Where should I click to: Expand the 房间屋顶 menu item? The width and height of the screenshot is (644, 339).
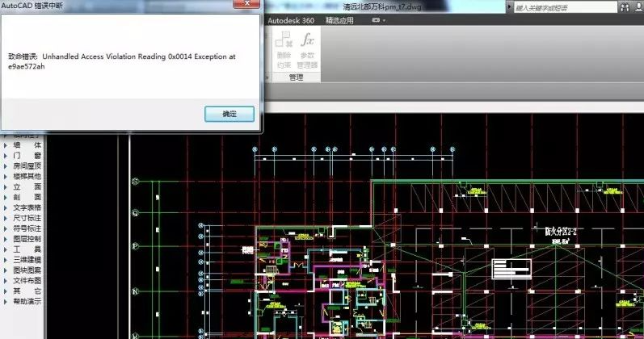coord(27,165)
